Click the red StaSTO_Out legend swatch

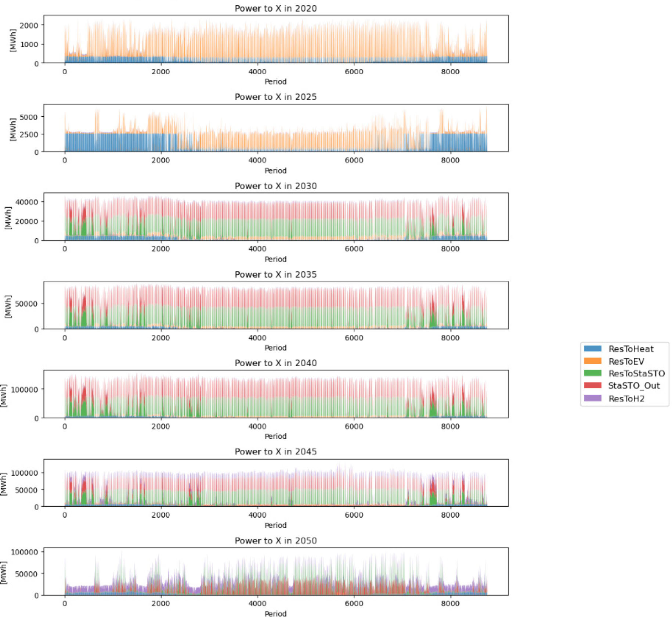click(x=592, y=385)
